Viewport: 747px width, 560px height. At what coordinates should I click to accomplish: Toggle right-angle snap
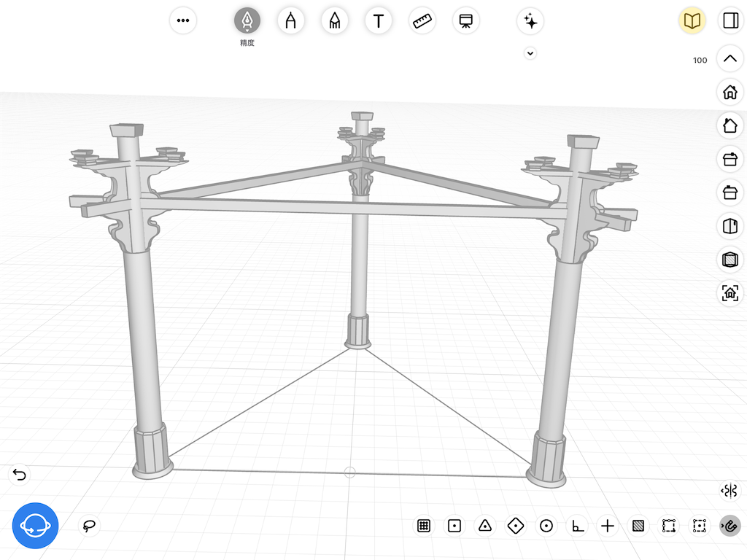point(578,526)
